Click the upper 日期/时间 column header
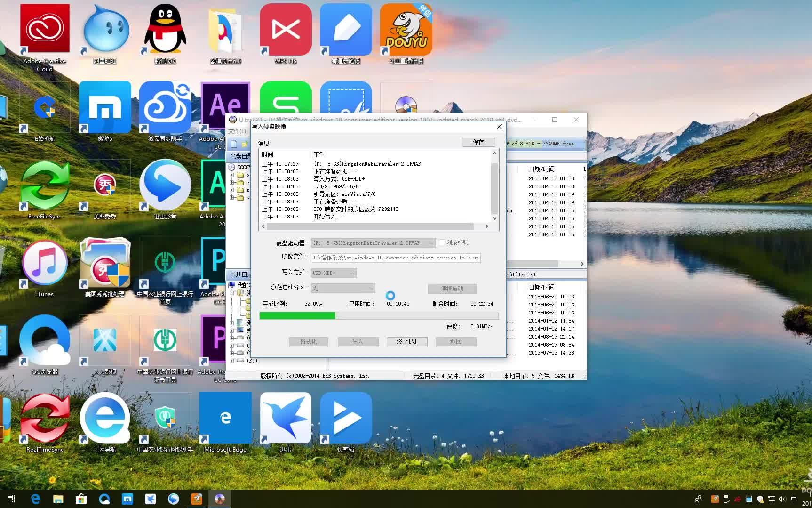 (x=541, y=169)
